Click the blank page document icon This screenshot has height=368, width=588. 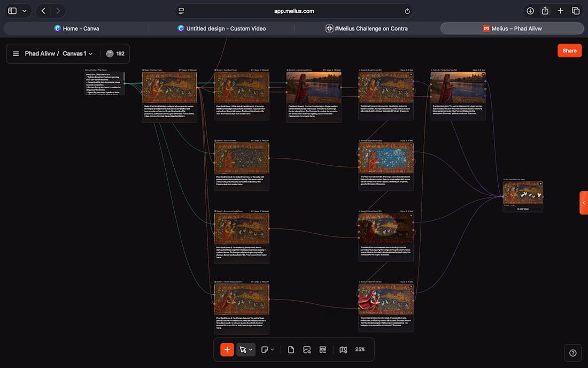[291, 350]
